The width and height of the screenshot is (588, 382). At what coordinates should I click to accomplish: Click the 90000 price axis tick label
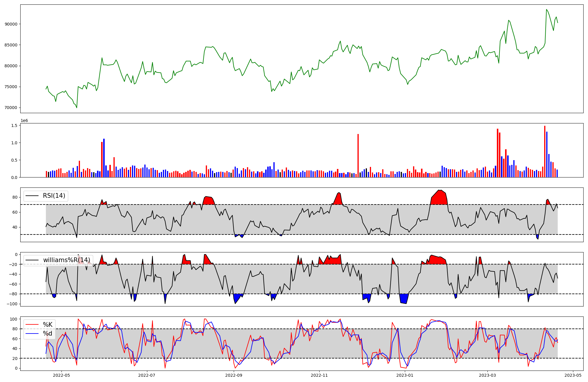click(11, 24)
